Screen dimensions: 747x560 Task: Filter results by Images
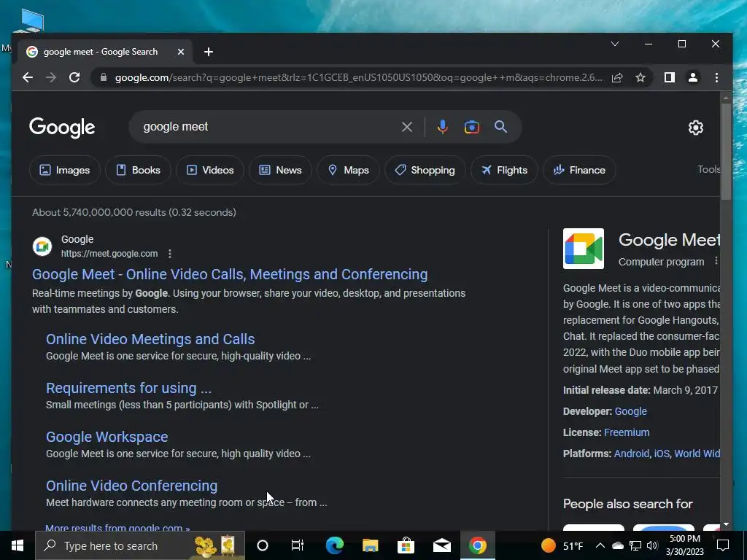tap(65, 170)
